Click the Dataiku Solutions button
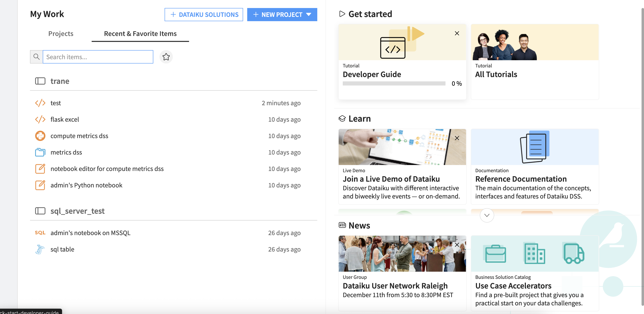The image size is (644, 314). (204, 15)
